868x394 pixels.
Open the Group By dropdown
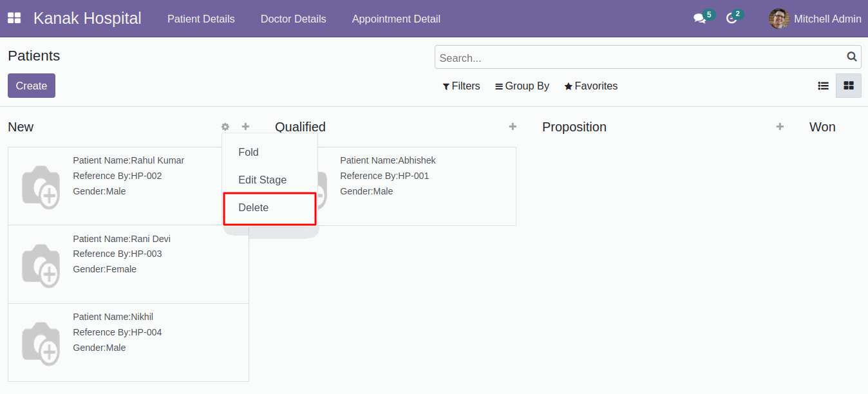522,86
